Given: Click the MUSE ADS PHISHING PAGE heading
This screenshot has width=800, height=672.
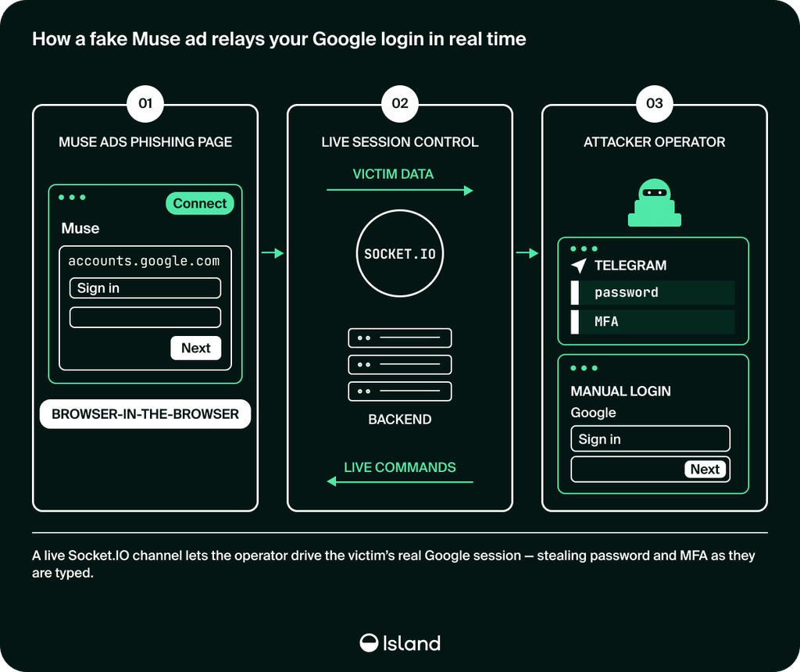Looking at the screenshot, I should tap(145, 142).
